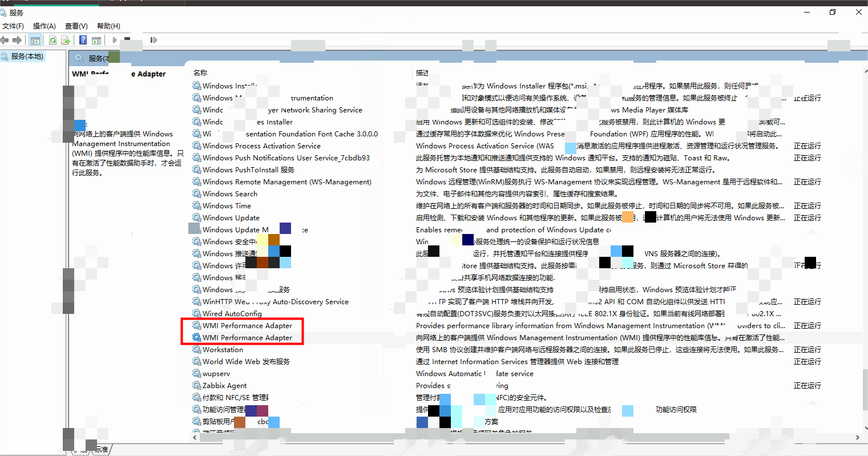Click the gear icon of Windows Process Activation Service
The width and height of the screenshot is (868, 456).
coord(197,146)
